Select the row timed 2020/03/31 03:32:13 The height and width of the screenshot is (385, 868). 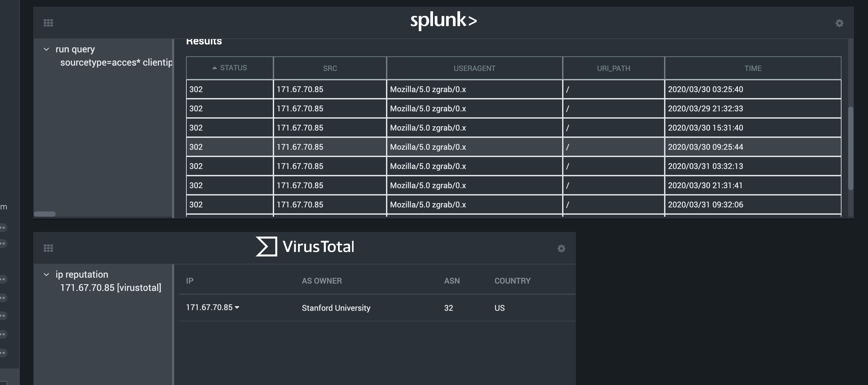(513, 166)
